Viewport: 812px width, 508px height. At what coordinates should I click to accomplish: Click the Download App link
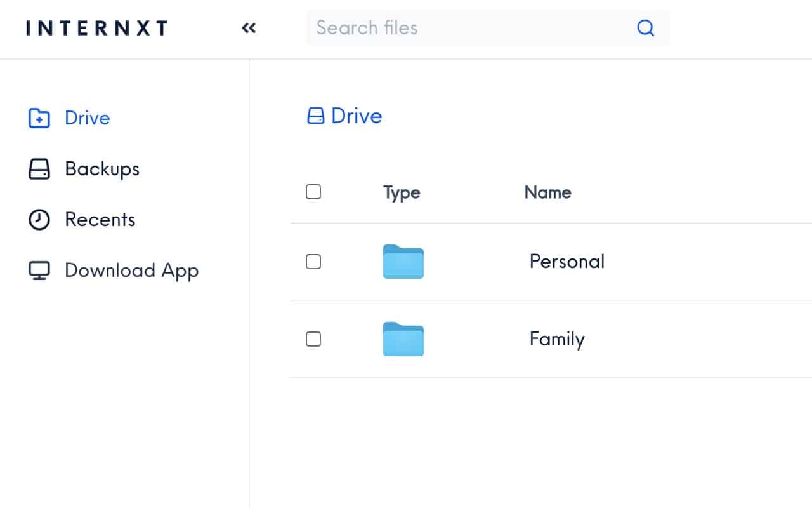point(131,270)
